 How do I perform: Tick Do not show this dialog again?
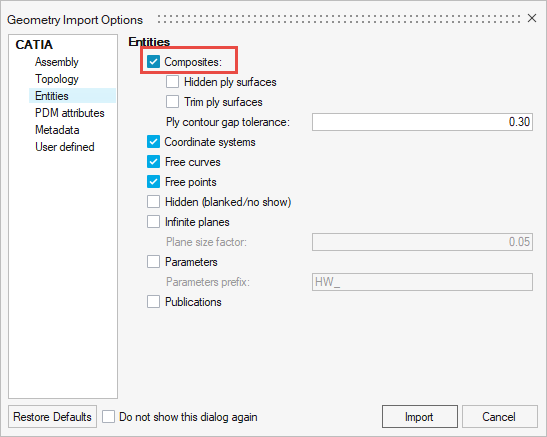pyautogui.click(x=108, y=416)
